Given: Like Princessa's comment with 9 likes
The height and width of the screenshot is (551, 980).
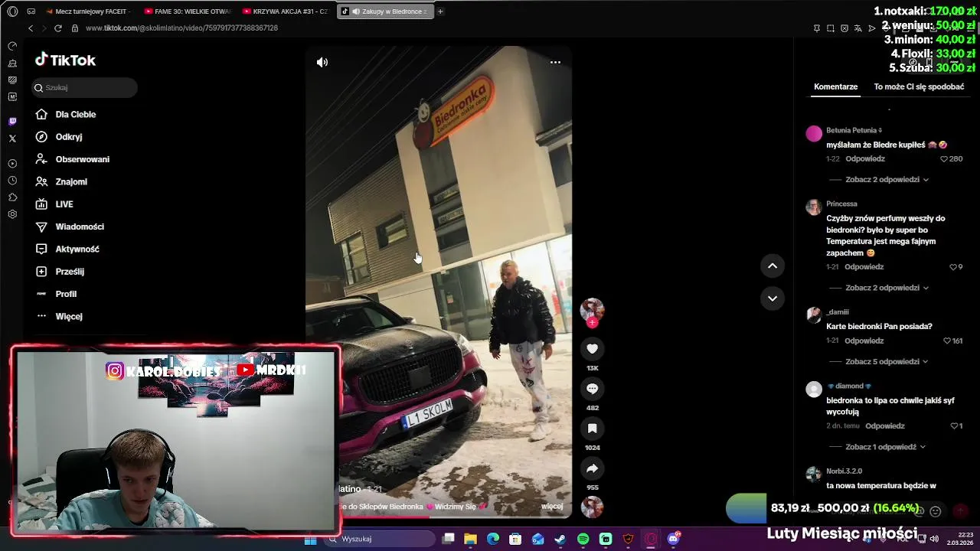Looking at the screenshot, I should (953, 267).
